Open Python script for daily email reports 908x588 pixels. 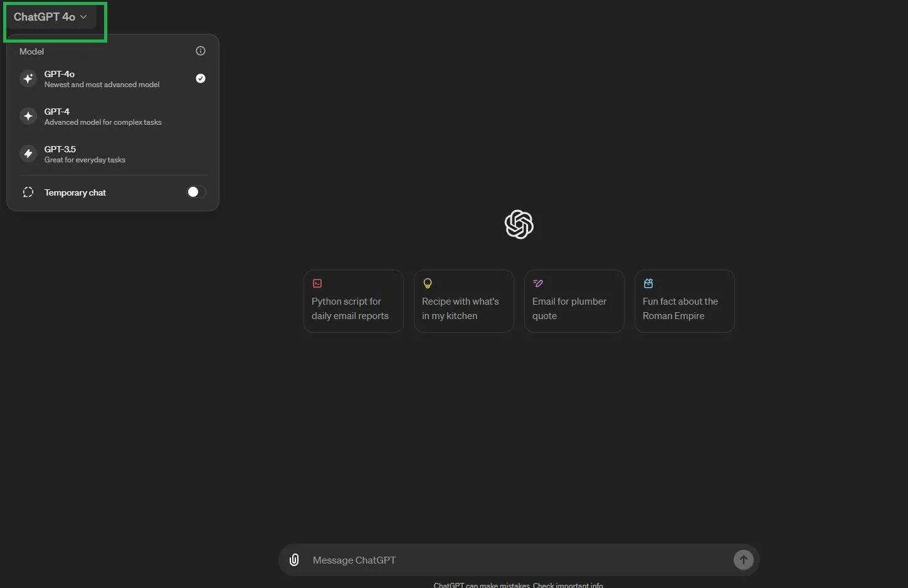(353, 302)
